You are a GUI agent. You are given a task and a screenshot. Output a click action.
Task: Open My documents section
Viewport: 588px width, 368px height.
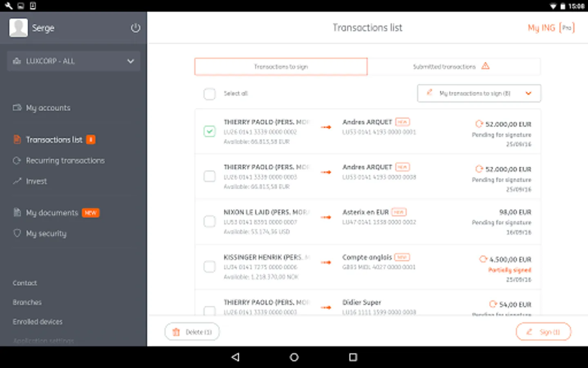pyautogui.click(x=52, y=213)
